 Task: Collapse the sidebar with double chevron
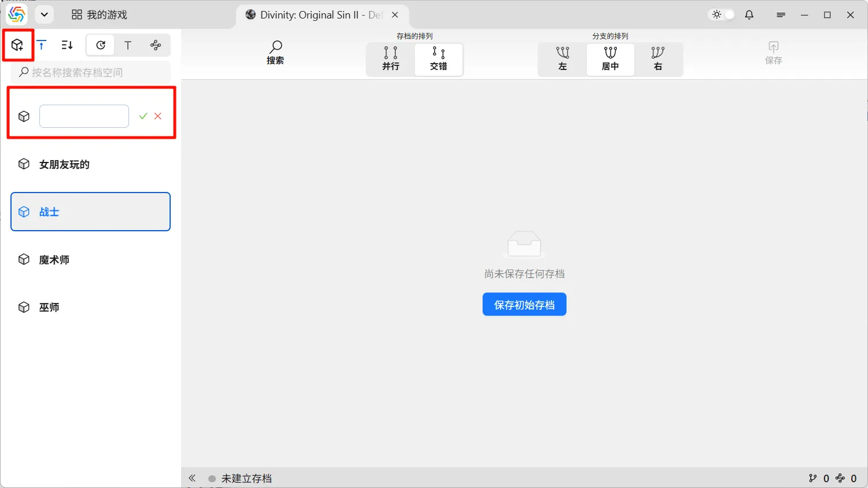pyautogui.click(x=192, y=478)
